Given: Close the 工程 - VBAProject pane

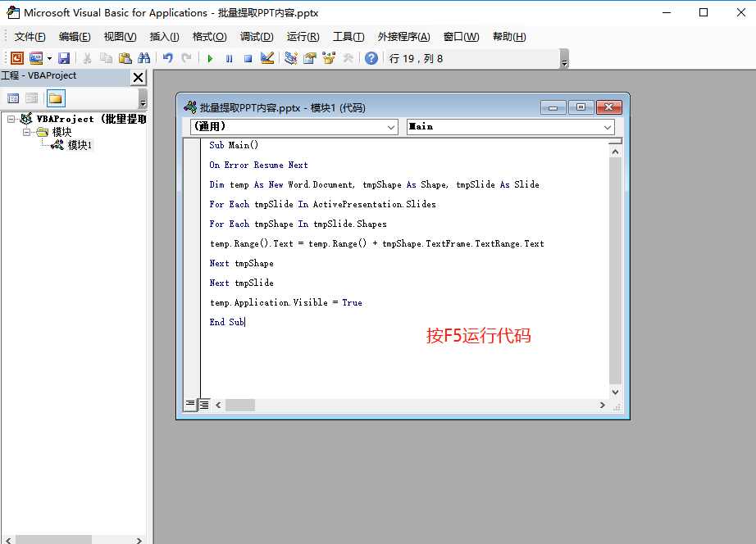Looking at the screenshot, I should click(139, 77).
